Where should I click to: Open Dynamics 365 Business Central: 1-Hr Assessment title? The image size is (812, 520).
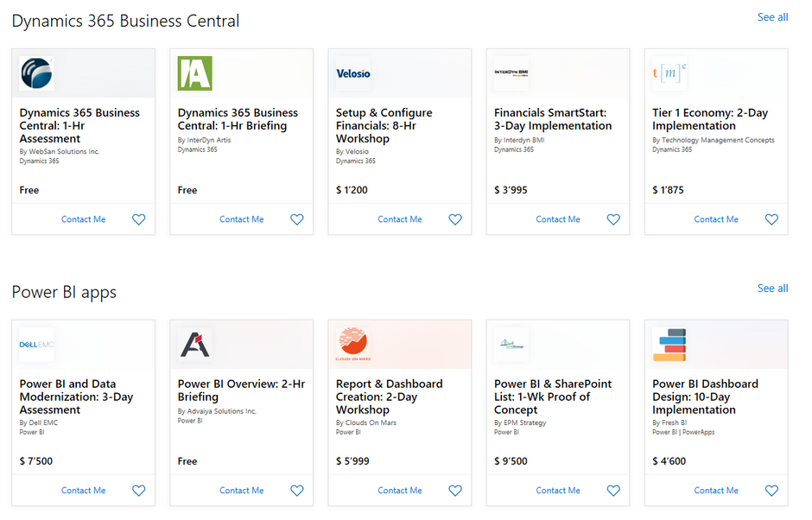point(79,126)
